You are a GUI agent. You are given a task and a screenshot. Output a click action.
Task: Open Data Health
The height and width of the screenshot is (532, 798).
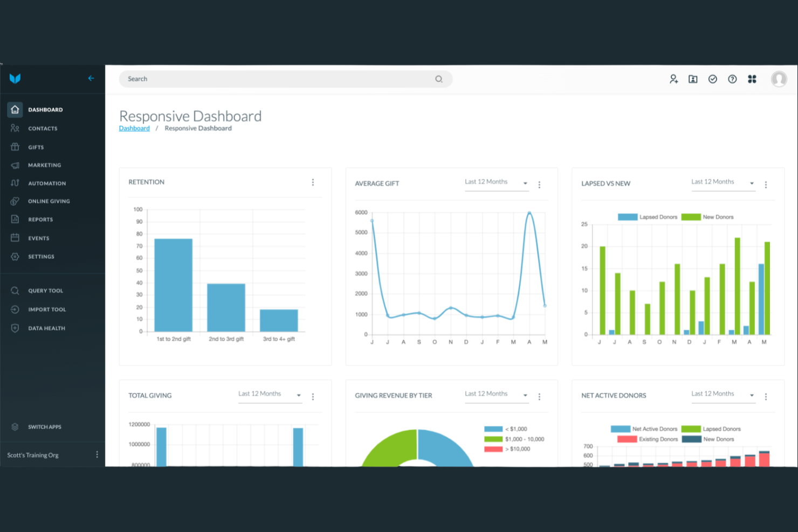coord(46,328)
